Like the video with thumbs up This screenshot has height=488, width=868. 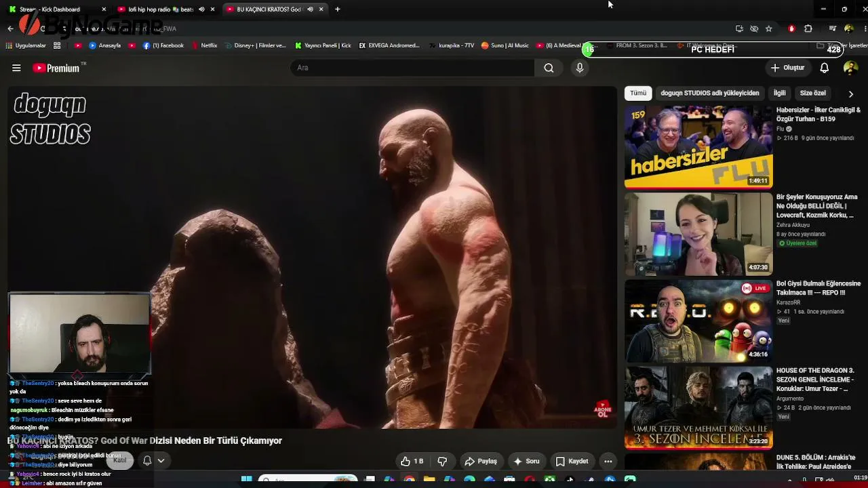(x=412, y=462)
